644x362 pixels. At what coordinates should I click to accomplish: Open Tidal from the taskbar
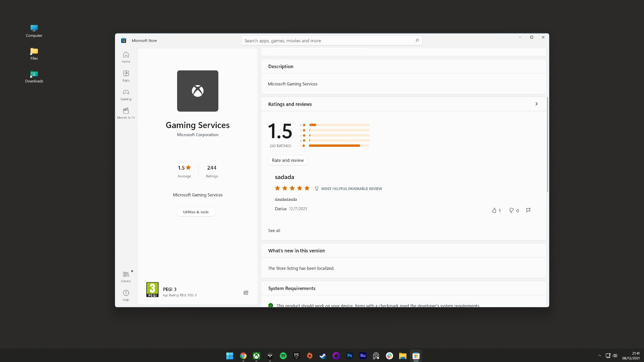270,356
